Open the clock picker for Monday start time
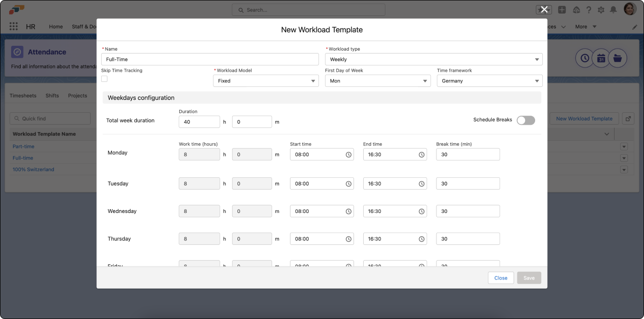 pos(348,154)
